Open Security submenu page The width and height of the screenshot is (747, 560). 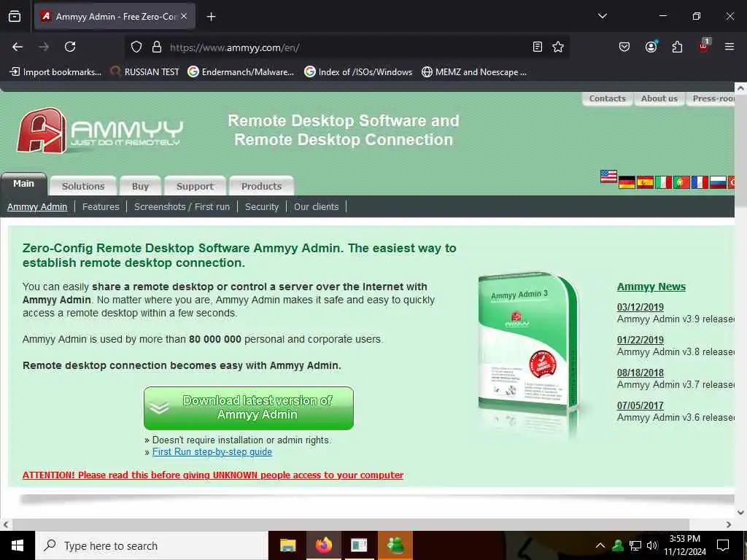pyautogui.click(x=262, y=206)
